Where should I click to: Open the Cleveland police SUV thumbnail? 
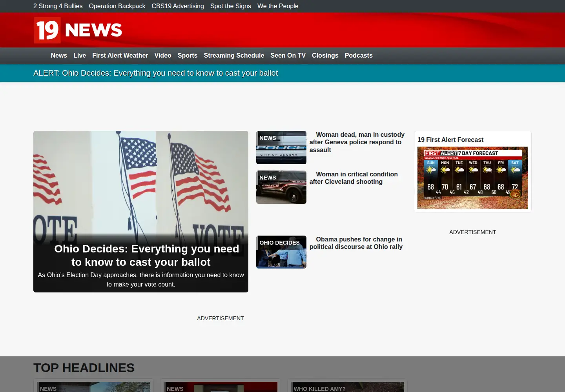tap(281, 187)
